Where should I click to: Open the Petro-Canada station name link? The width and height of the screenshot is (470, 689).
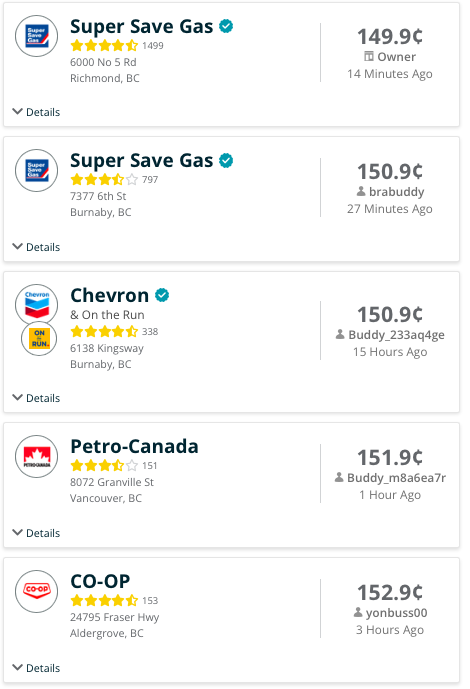[134, 446]
